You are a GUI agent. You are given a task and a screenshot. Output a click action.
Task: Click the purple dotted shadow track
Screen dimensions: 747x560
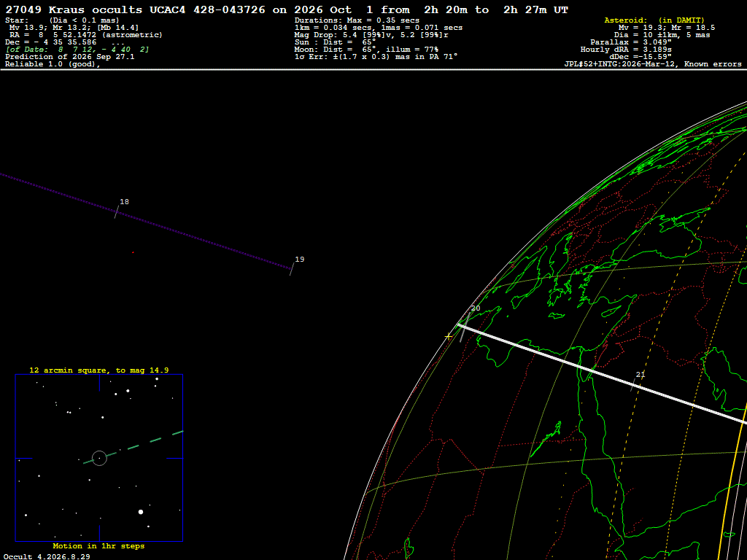[145, 222]
